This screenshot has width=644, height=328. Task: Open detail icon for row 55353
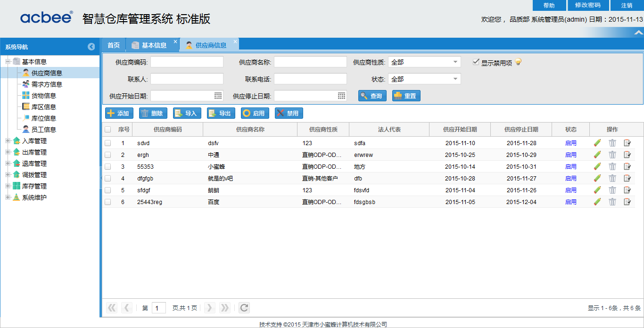[627, 166]
